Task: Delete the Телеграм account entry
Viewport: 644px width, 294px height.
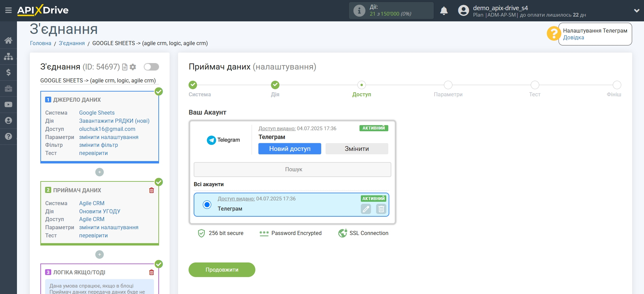Action: pyautogui.click(x=381, y=209)
